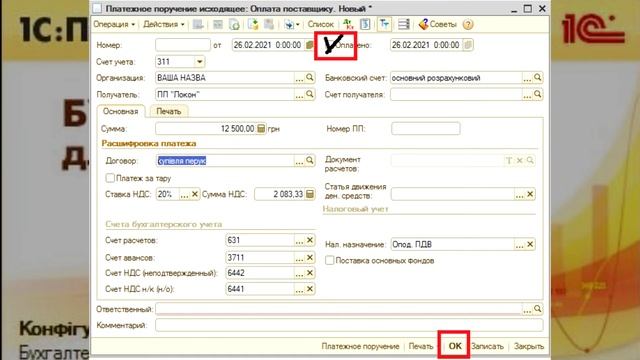Clear the Счет расчетов 631 value
Image resolution: width=640 pixels, height=360 pixels.
(310, 240)
